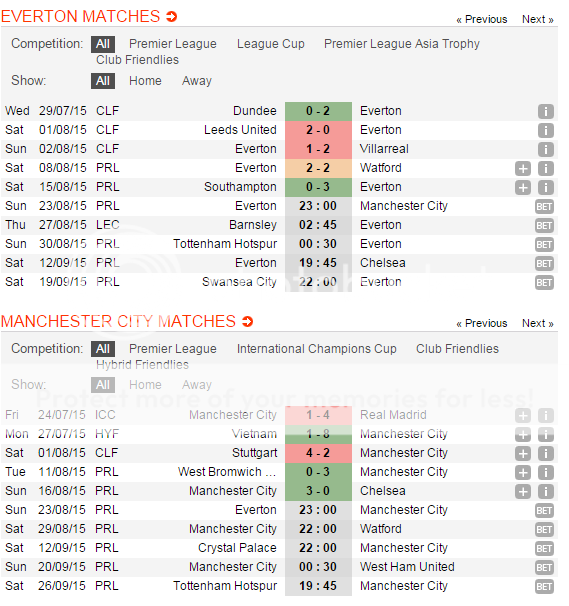569x606 pixels.
Task: Click plus icon on Manchester City vs Chelsea row
Action: pyautogui.click(x=523, y=491)
